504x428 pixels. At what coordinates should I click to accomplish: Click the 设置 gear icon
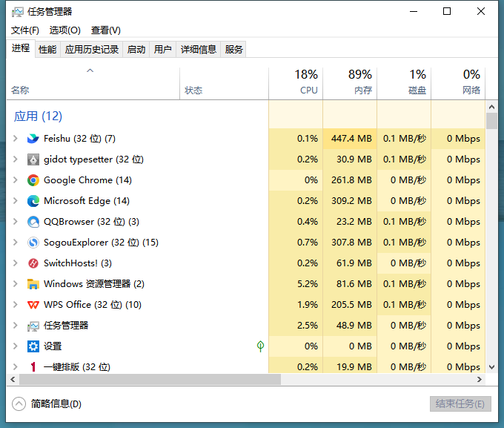[33, 346]
